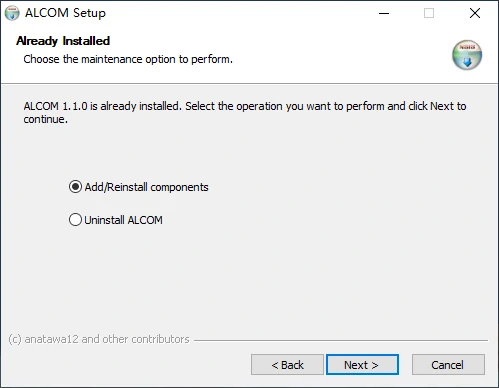Select the Add/Reinstall components radio circle
The height and width of the screenshot is (388, 499).
click(x=75, y=187)
